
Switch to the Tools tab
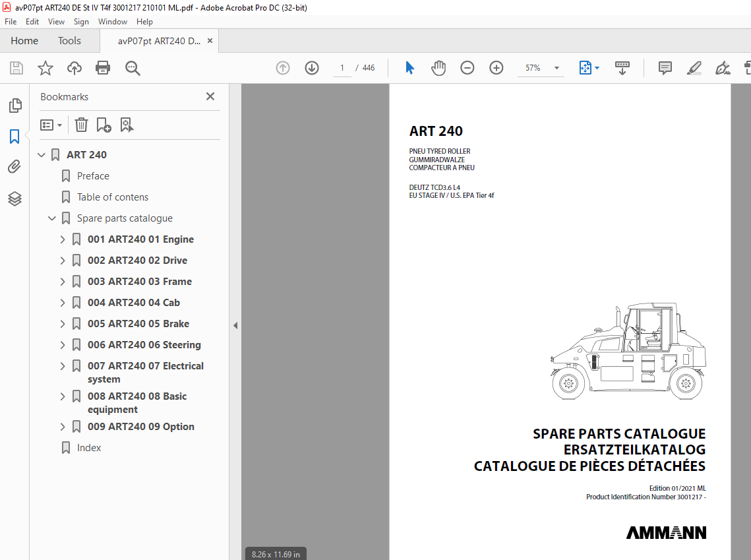pyautogui.click(x=69, y=41)
